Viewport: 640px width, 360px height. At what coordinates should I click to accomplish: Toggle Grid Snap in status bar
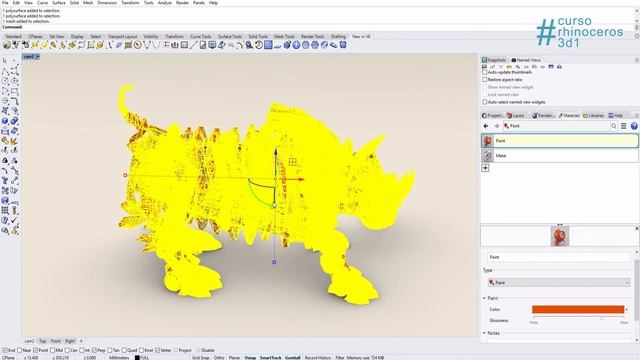point(200,358)
